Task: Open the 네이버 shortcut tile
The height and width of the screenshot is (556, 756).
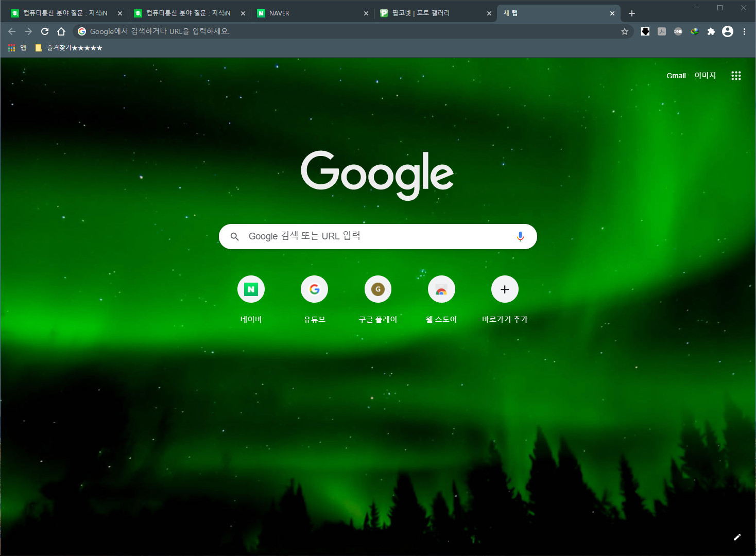Action: (251, 300)
